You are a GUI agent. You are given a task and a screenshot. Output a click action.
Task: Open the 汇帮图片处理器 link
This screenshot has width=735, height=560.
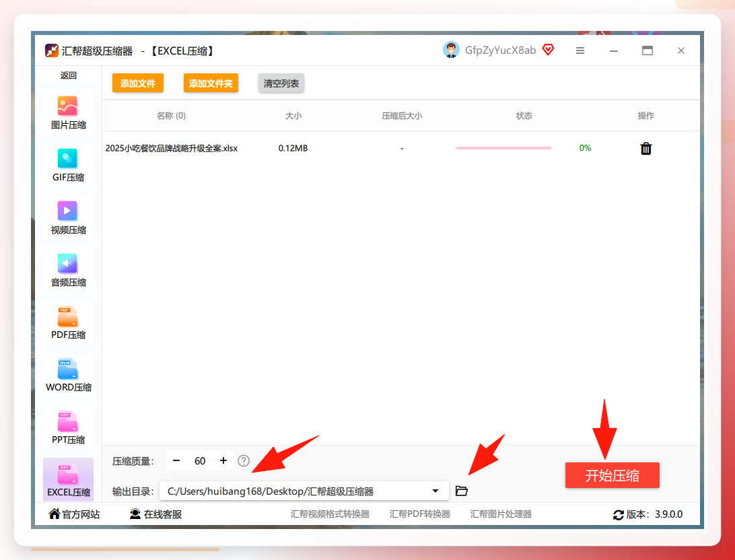[x=501, y=514]
